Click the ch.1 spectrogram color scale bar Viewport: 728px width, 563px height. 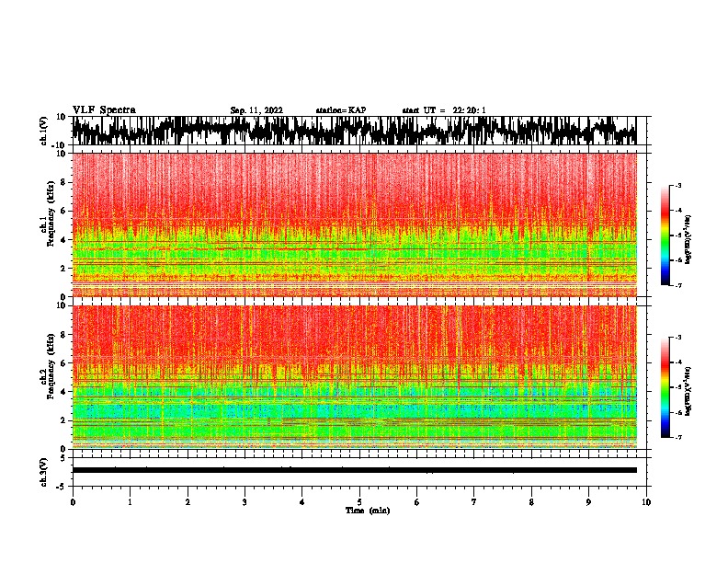pyautogui.click(x=665, y=236)
